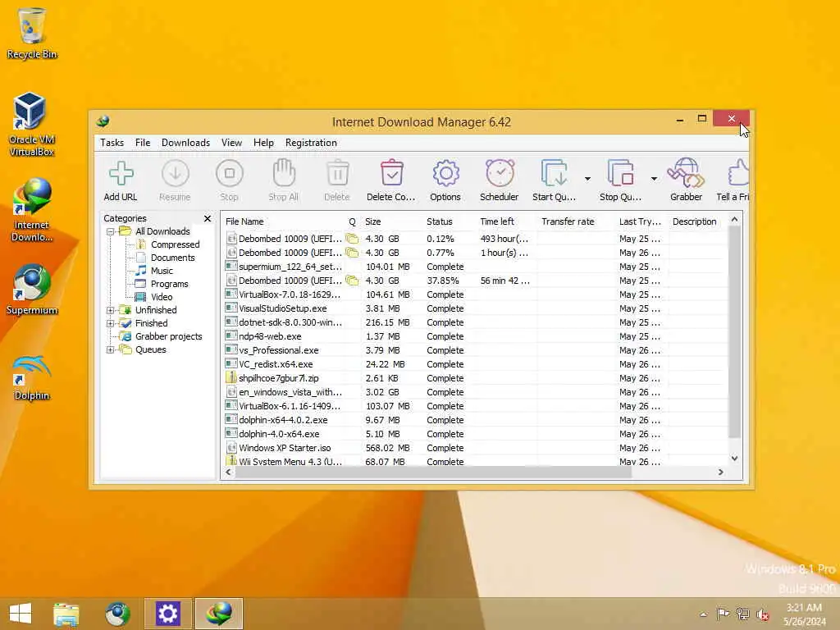The width and height of the screenshot is (840, 630).
Task: Click the Stop toolbar icon
Action: (230, 174)
